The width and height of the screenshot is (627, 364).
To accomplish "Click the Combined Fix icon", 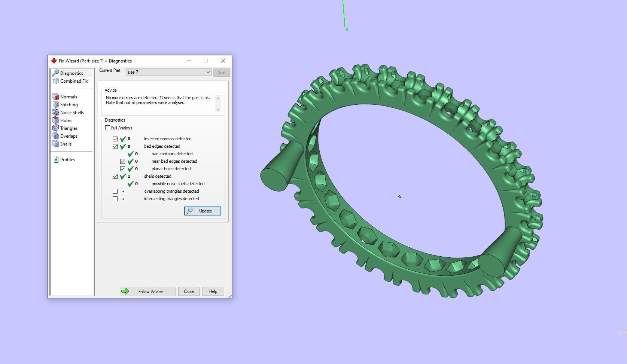I will (x=56, y=81).
